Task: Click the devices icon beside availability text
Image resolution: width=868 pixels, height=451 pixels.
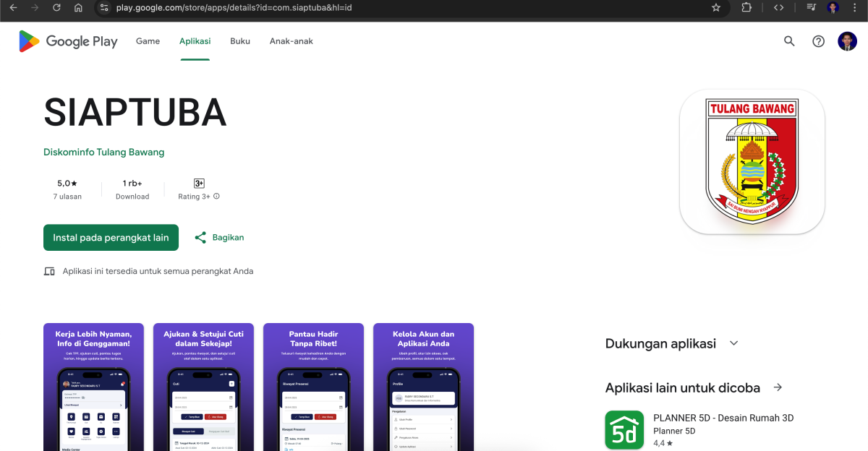Action: [x=49, y=272]
